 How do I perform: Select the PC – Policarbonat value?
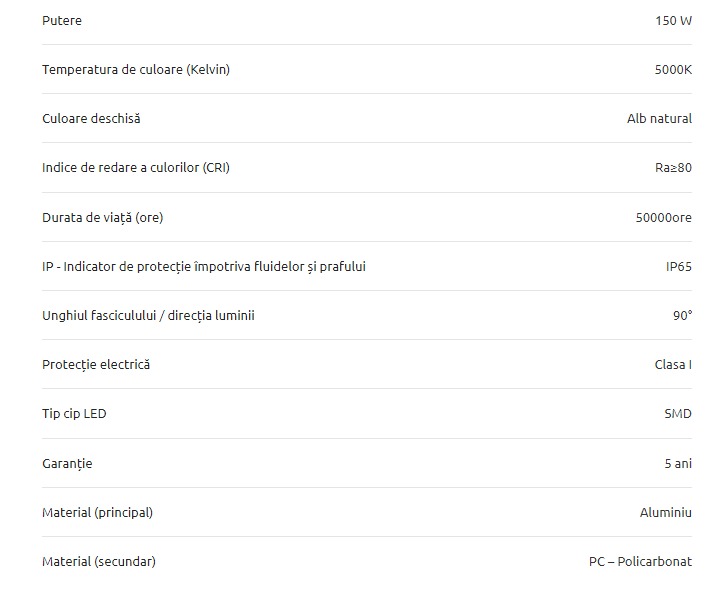pyautogui.click(x=640, y=561)
